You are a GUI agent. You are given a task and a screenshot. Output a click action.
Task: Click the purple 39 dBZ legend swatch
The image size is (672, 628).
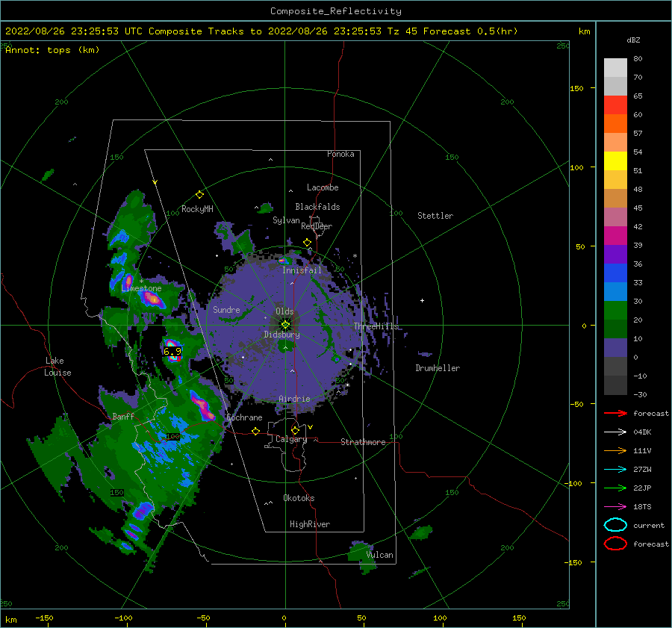point(615,254)
